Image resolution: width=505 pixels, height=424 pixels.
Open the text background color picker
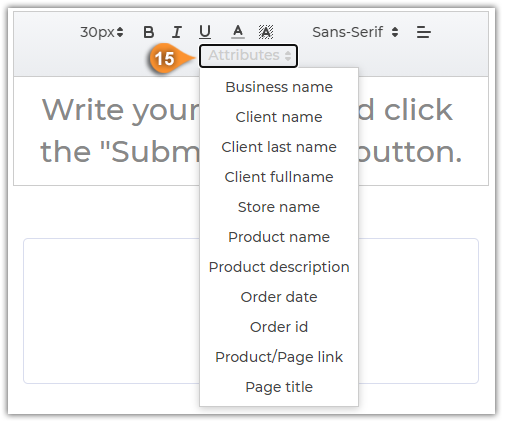[x=266, y=32]
